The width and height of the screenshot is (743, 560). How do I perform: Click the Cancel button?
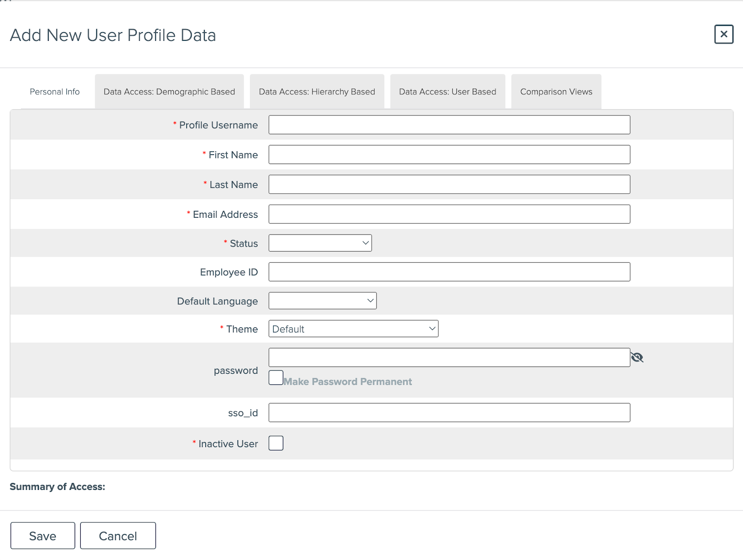[117, 535]
